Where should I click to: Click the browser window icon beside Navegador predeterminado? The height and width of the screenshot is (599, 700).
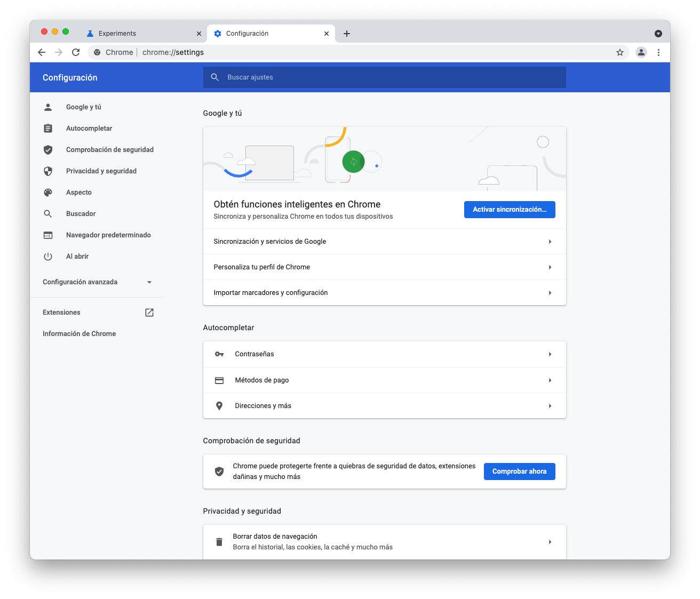click(x=48, y=235)
